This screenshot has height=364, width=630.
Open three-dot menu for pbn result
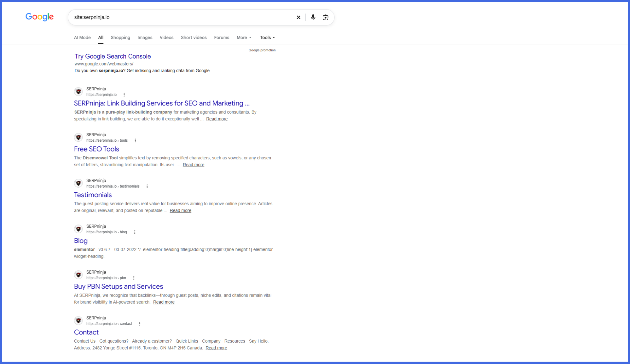[x=134, y=278]
